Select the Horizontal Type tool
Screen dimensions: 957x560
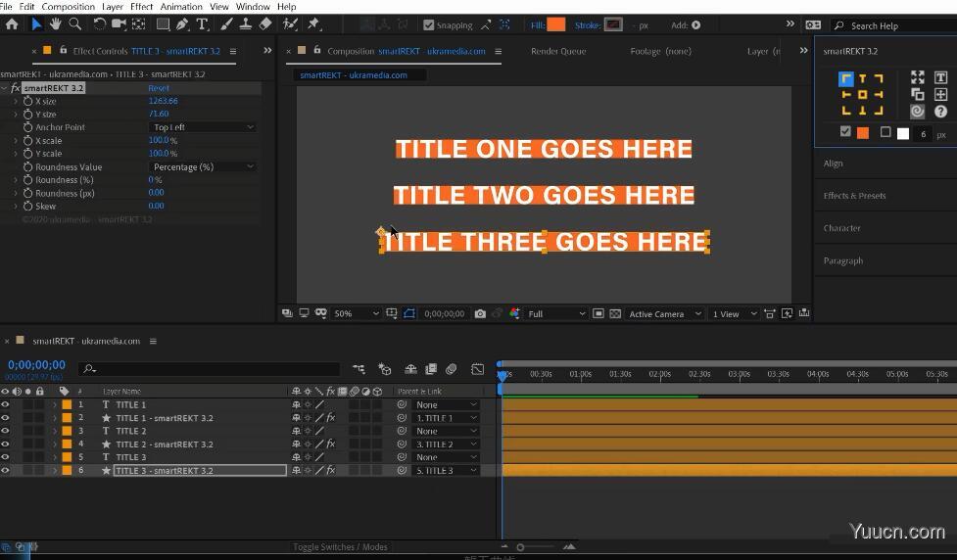tap(202, 24)
